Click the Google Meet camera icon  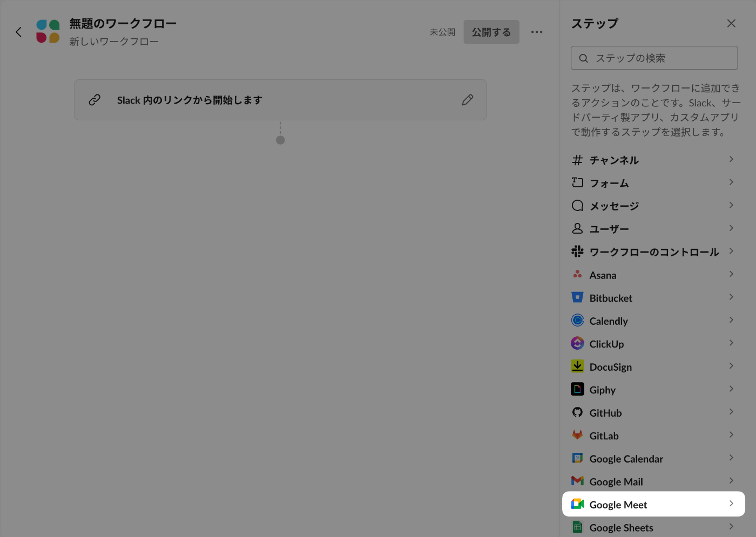click(x=577, y=504)
